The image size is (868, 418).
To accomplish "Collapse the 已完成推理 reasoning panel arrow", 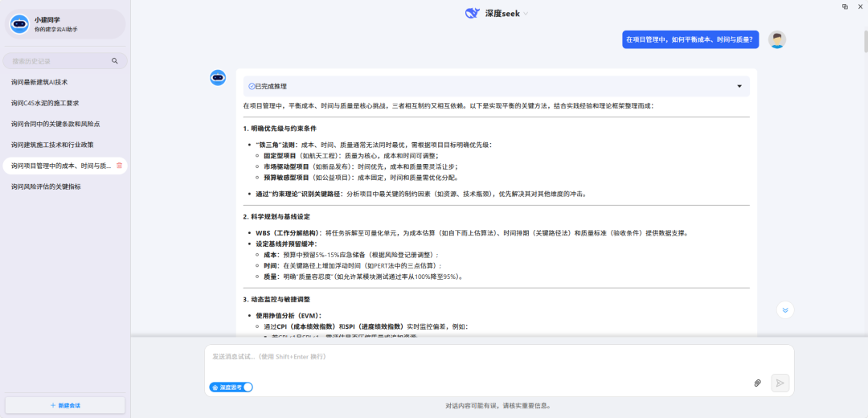I will pos(739,86).
